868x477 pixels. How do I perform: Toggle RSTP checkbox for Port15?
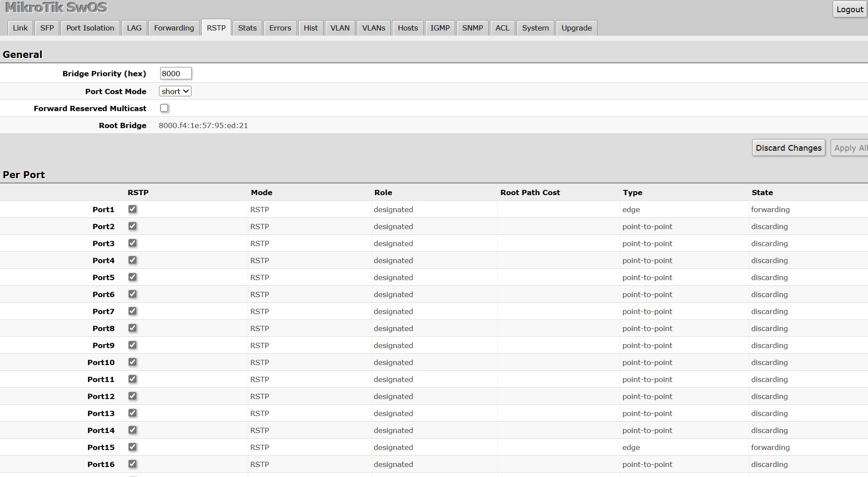132,447
